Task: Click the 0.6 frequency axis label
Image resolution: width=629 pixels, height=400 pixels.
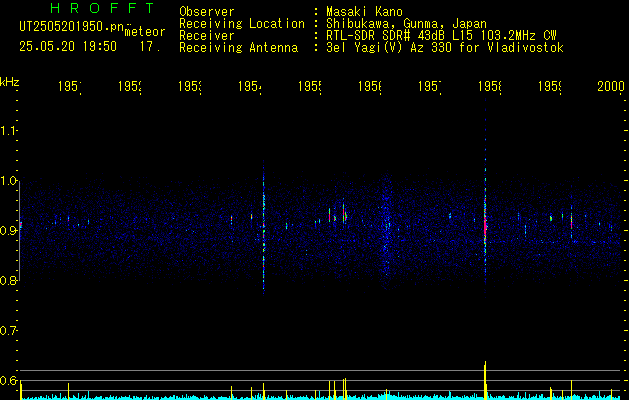Action: (8, 381)
